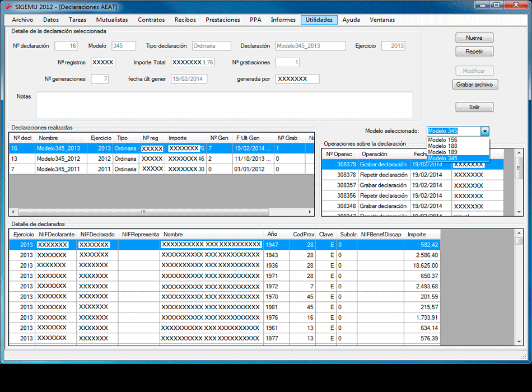Viewport: 532px width, 392px height.
Task: Click the fecha últ gener field
Action: pos(189,79)
